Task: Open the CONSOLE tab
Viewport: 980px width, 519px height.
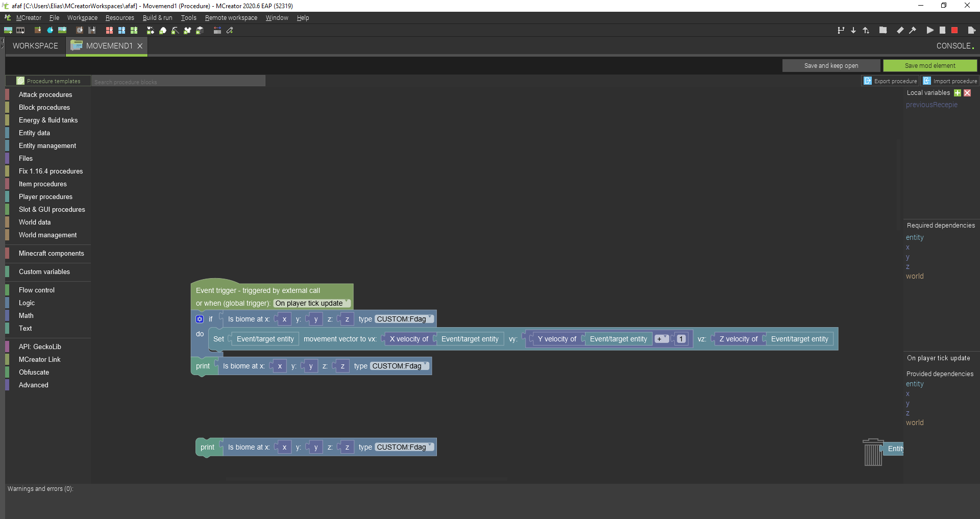Action: point(955,46)
